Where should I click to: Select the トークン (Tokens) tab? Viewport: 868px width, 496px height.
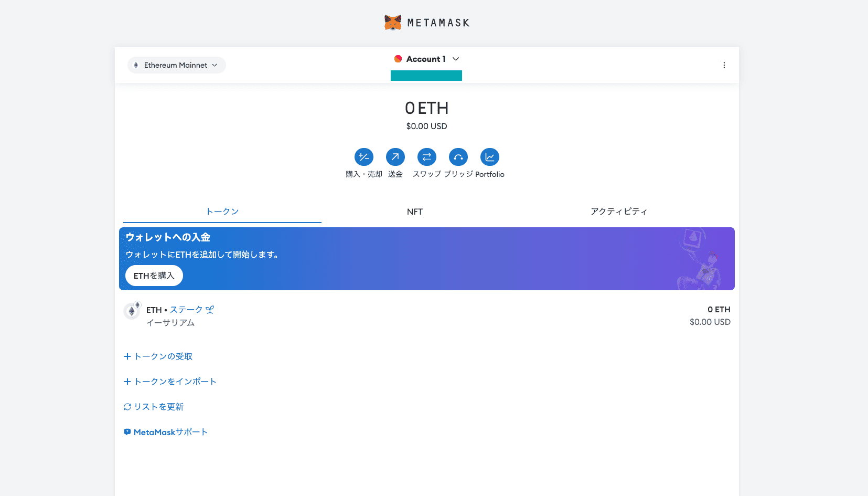[222, 212]
